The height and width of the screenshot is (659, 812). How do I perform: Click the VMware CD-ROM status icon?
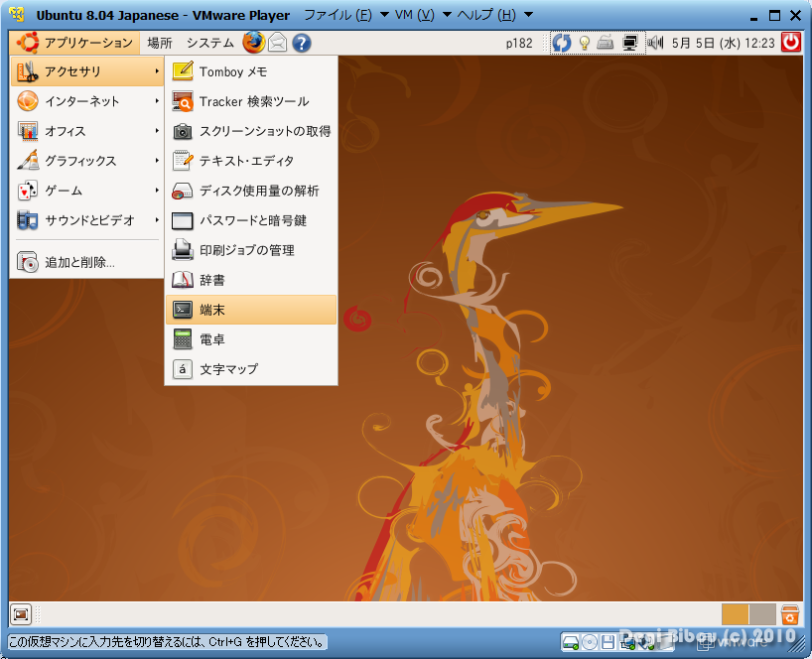tap(590, 643)
